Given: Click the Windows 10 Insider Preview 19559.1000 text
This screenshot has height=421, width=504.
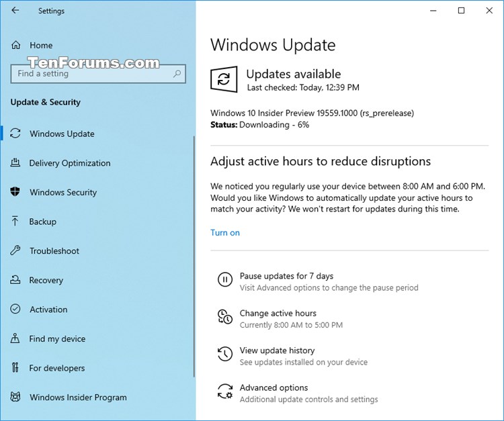Looking at the screenshot, I should 312,113.
